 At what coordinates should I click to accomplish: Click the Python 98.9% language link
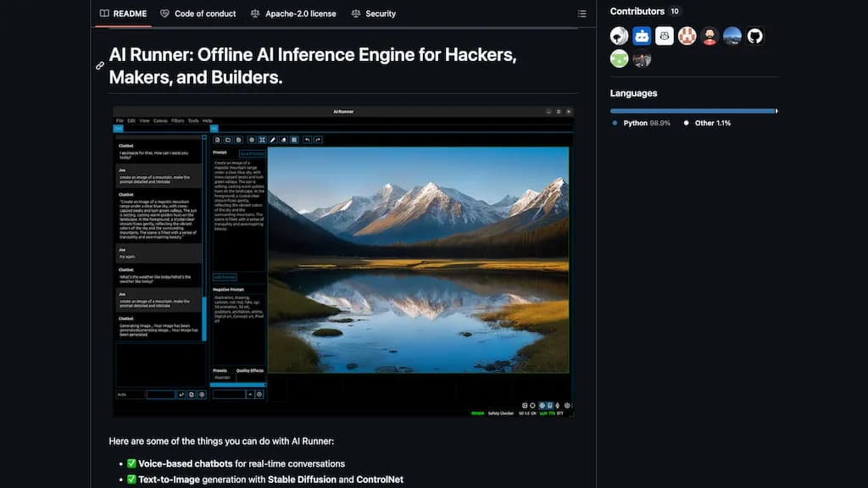click(641, 123)
